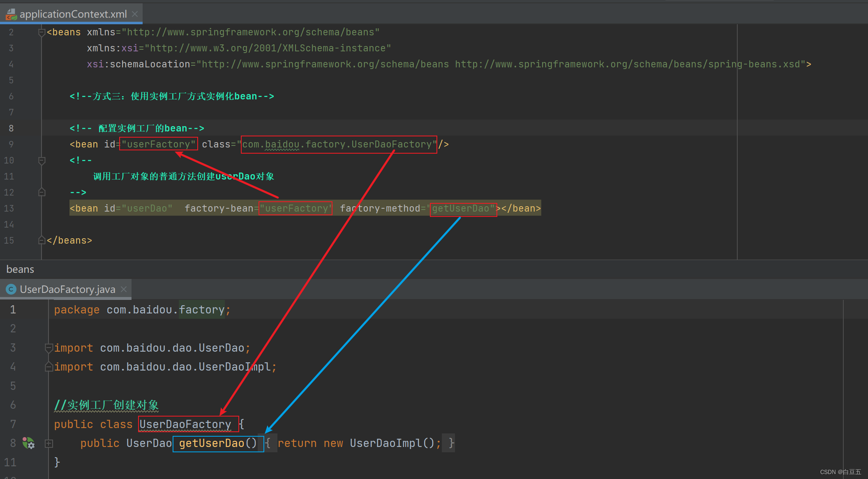Click the import com.baidou.dao.UserDaoImpl line

click(165, 367)
